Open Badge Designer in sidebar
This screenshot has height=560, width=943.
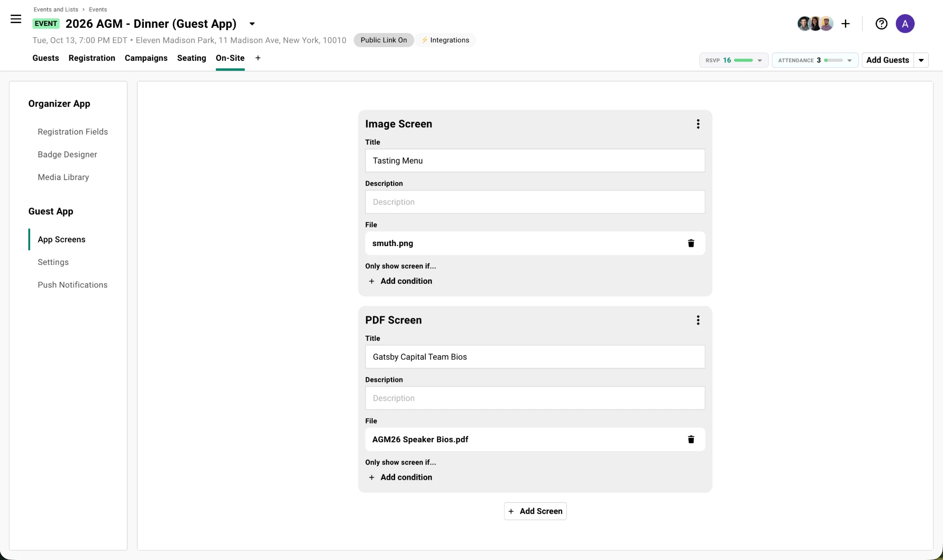pos(67,154)
